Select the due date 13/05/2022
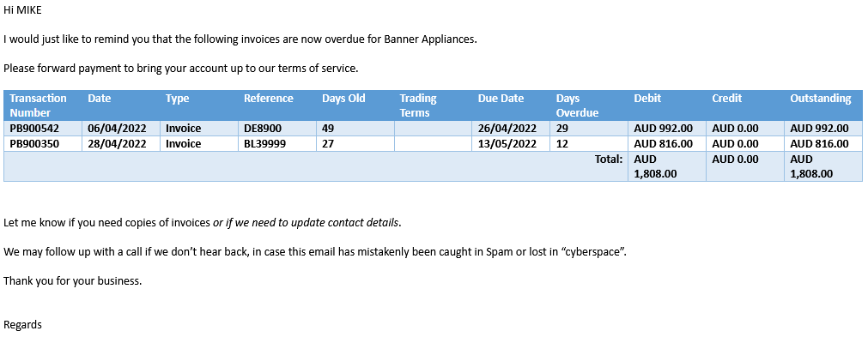868x337 pixels. click(507, 144)
